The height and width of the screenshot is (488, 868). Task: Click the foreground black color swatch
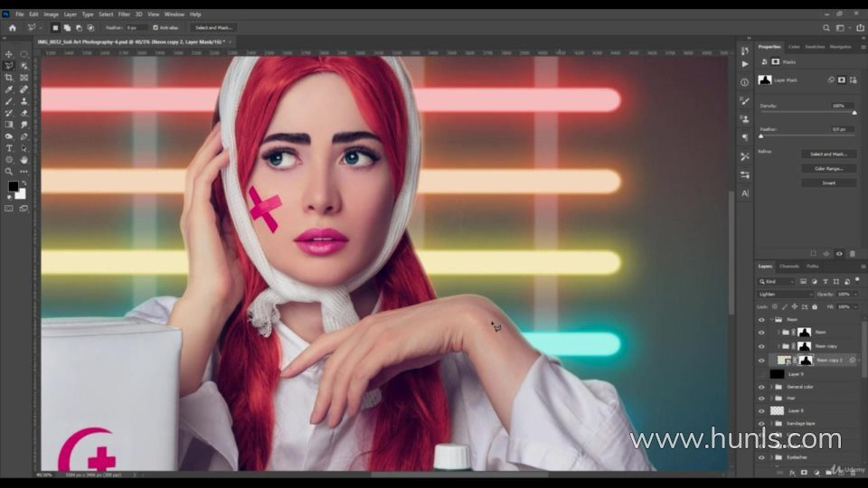coord(13,186)
